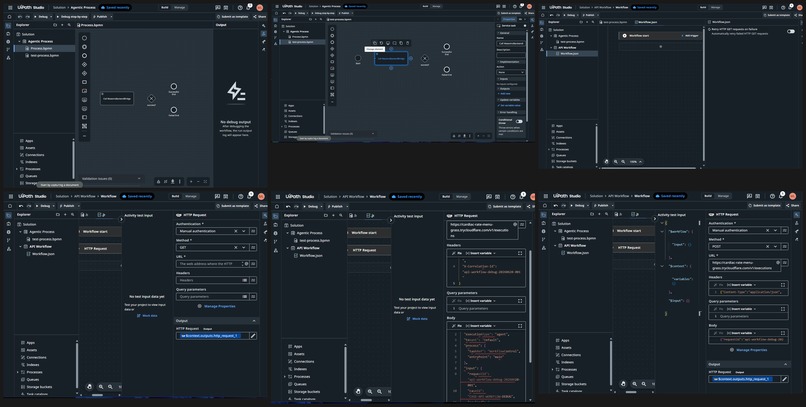Click the zoom in magnifier in the Retry HTTP GET window
This screenshot has width=806, height=407.
(616, 161)
